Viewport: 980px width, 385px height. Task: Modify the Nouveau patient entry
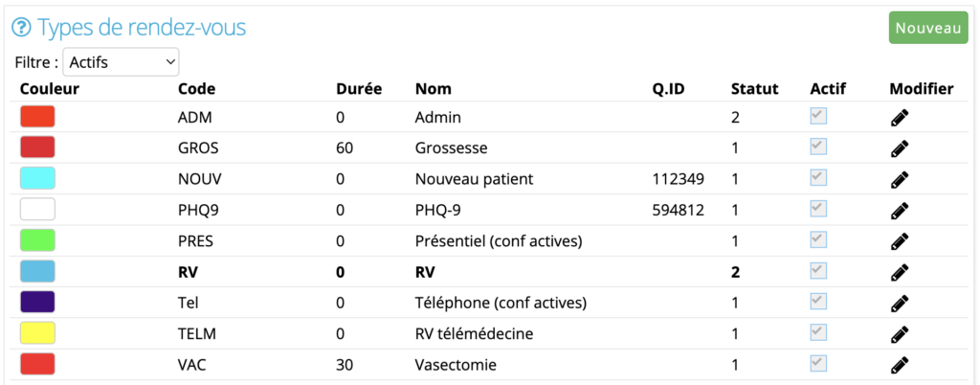tap(900, 179)
